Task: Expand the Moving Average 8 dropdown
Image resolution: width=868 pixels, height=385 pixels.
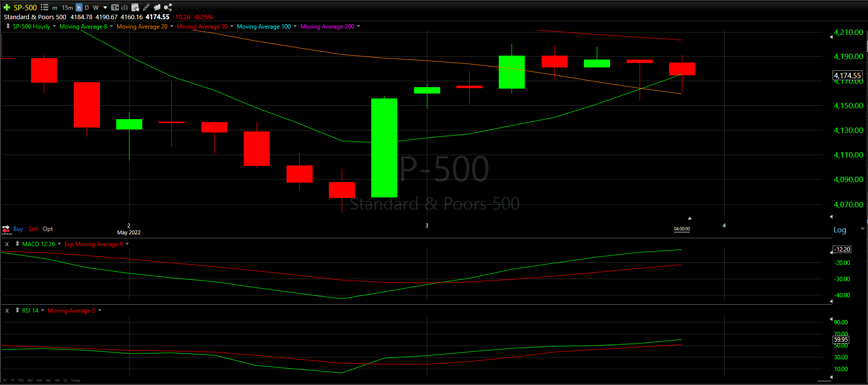Action: click(x=111, y=26)
